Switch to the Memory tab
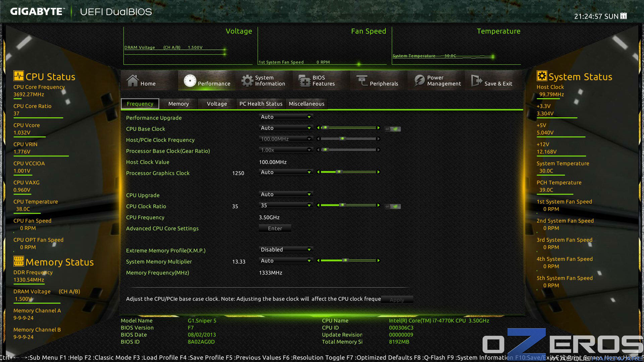This screenshot has height=362, width=644. click(178, 104)
